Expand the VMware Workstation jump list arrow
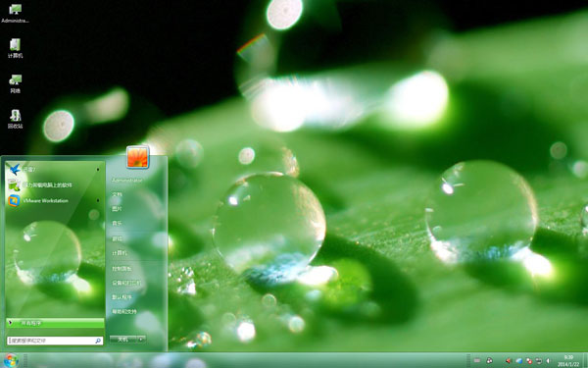The height and width of the screenshot is (368, 588). click(98, 200)
